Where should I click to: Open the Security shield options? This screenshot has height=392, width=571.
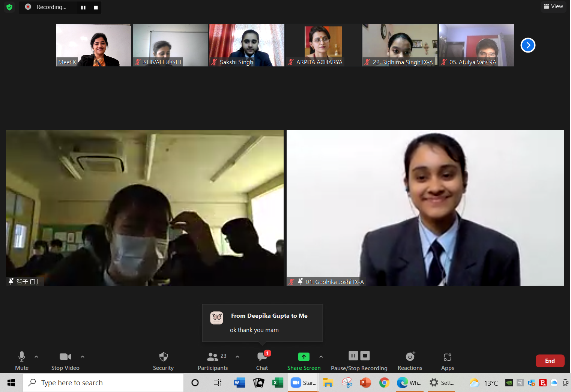click(163, 361)
